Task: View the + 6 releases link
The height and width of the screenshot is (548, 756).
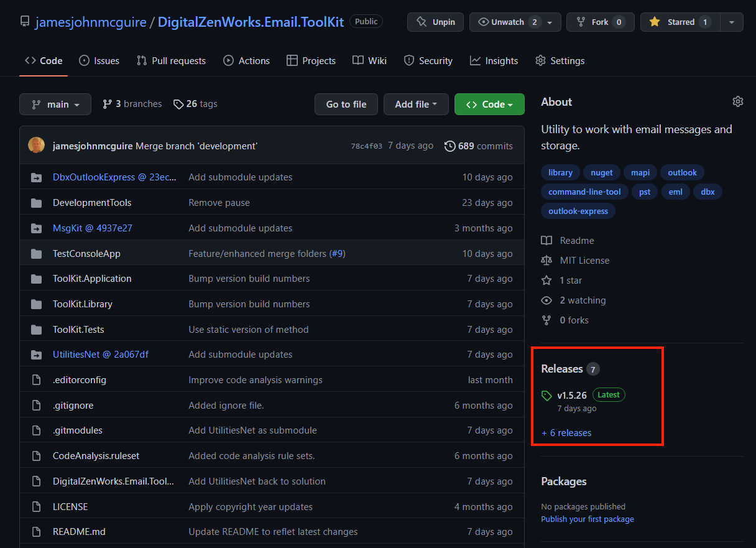Action: [566, 433]
